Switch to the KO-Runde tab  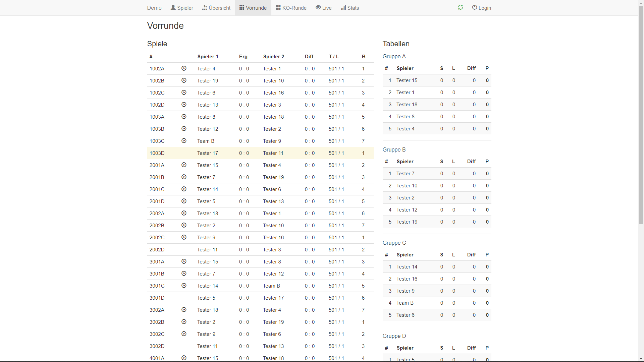click(x=291, y=8)
